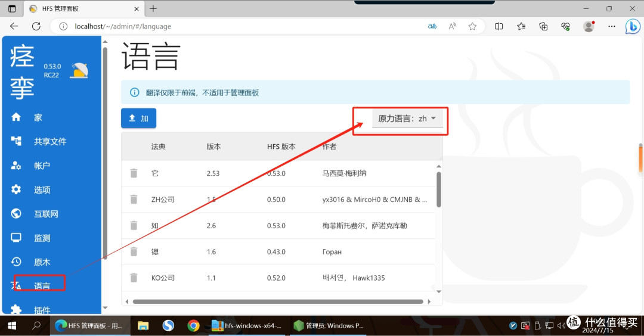Viewport: 644px width, 336px height.
Task: Open the browser profile avatar
Action: click(x=589, y=26)
